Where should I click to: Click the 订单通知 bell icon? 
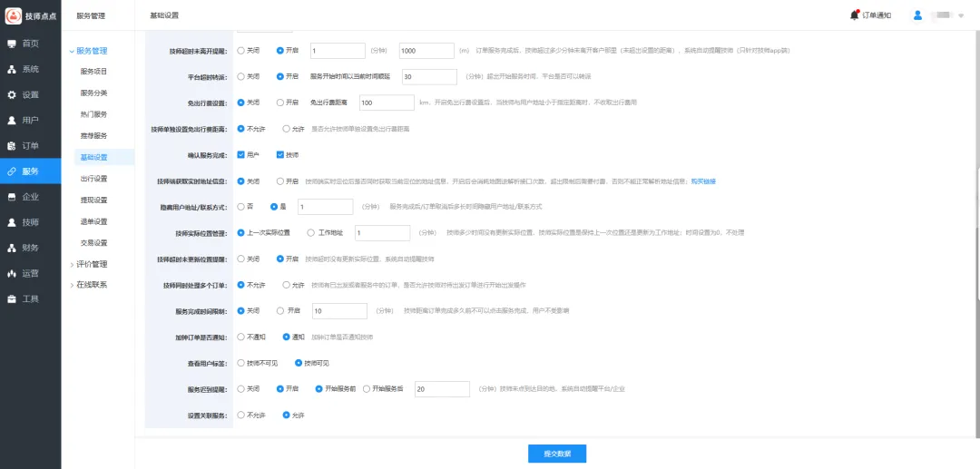click(854, 15)
